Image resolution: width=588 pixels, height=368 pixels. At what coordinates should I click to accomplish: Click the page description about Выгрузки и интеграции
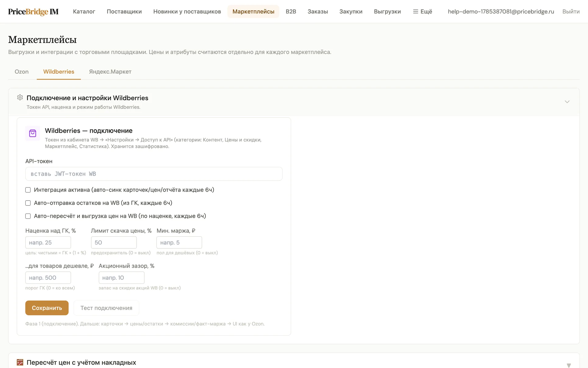tap(170, 52)
